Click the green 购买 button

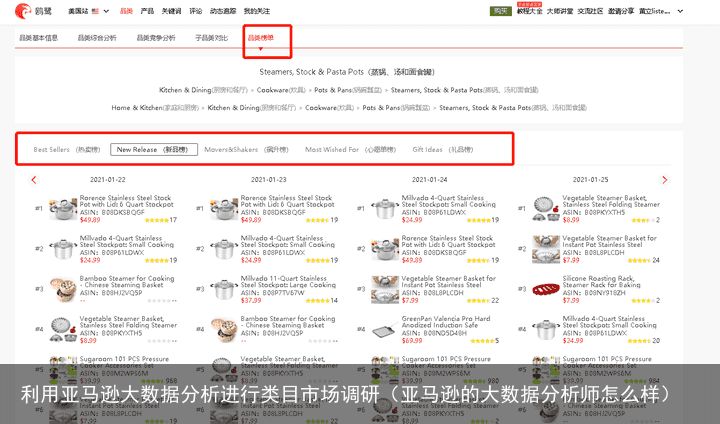tap(501, 11)
